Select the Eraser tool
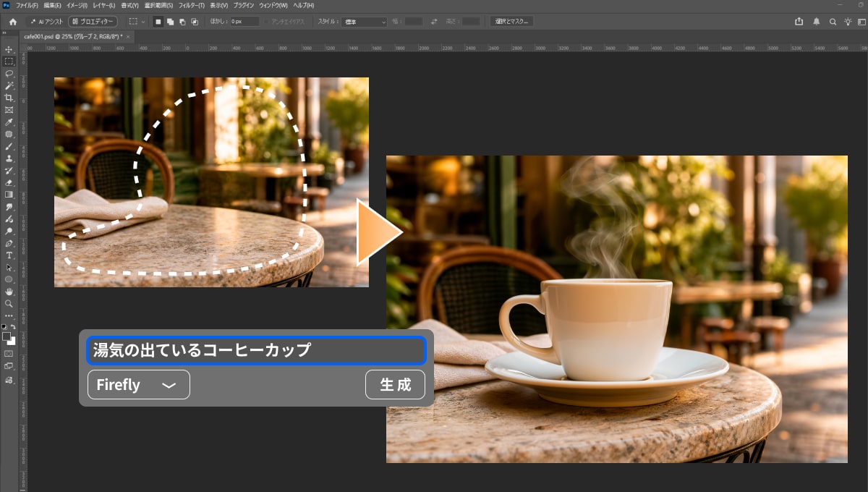The image size is (868, 492). pos(9,182)
